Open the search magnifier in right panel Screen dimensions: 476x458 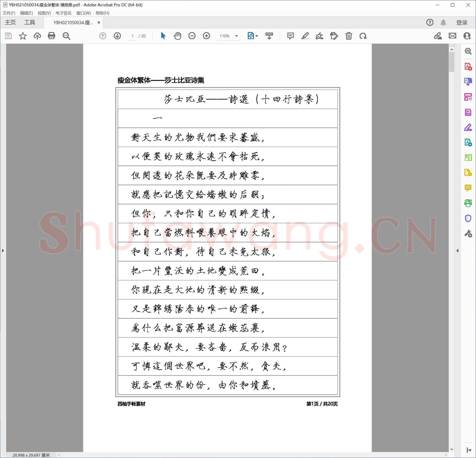(x=468, y=51)
